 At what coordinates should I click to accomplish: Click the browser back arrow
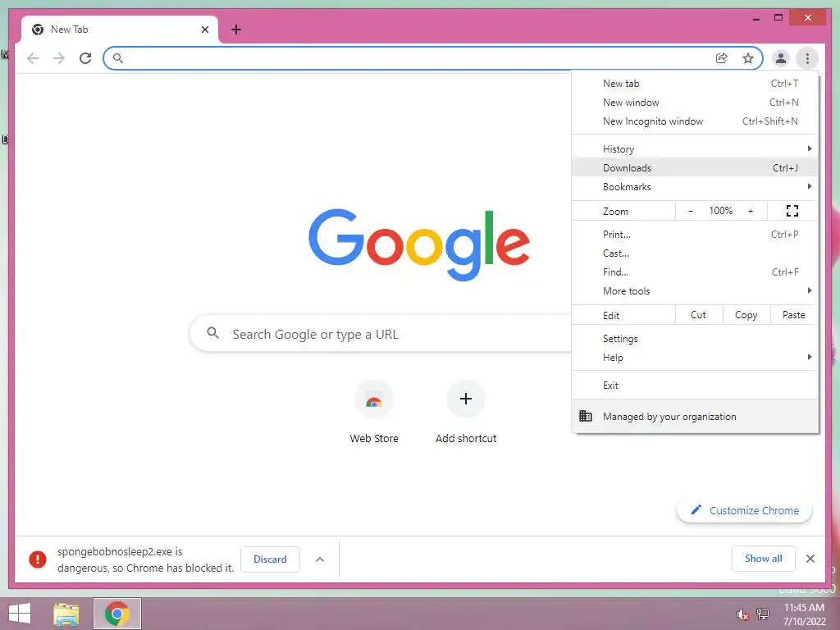point(33,58)
